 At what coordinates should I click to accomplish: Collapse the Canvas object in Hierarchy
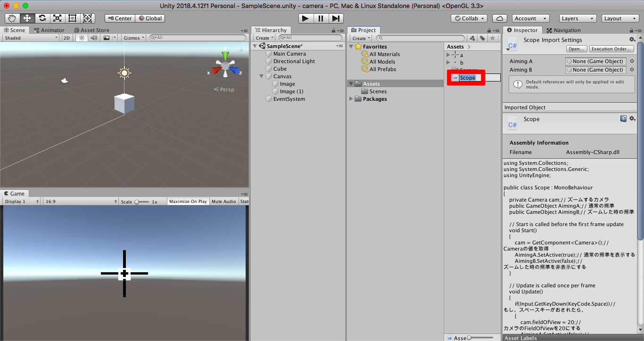click(x=262, y=76)
